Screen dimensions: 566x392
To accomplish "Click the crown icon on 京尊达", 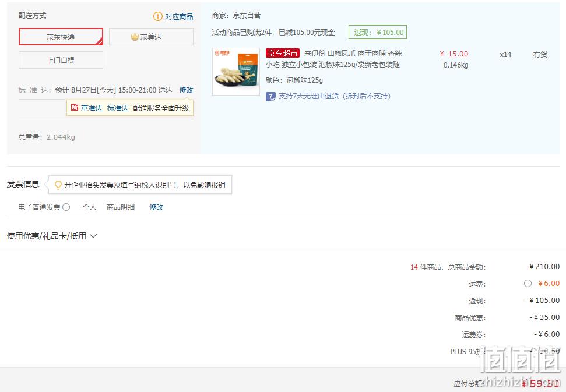I will pyautogui.click(x=135, y=37).
